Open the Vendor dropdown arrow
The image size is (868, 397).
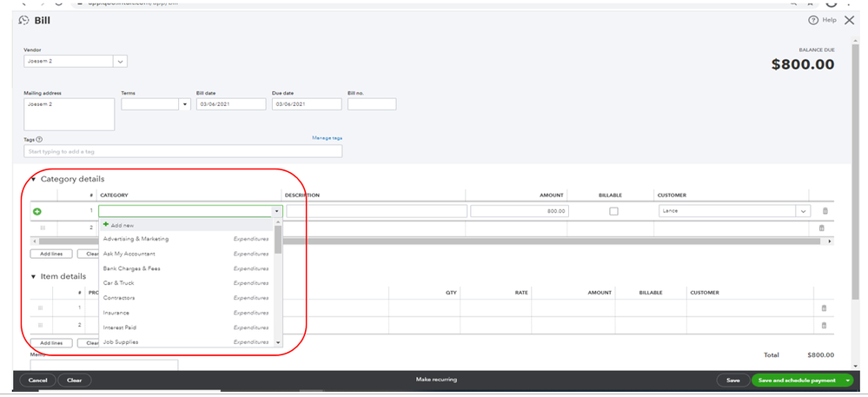point(120,62)
